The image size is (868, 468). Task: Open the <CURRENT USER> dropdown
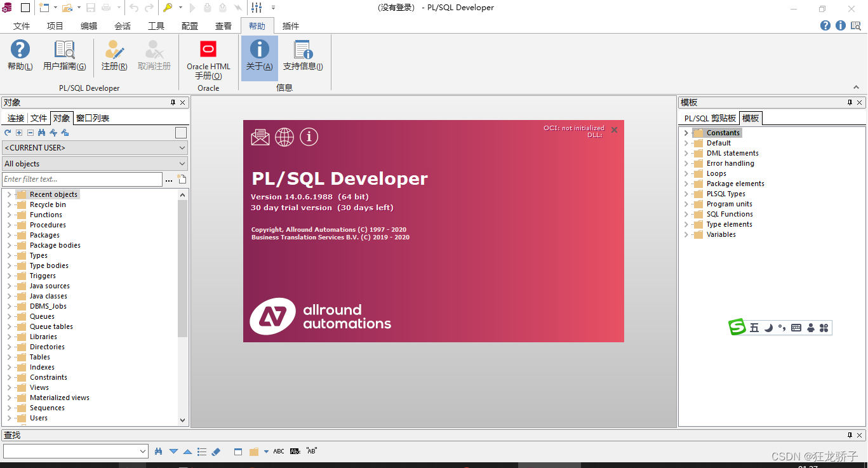click(95, 147)
